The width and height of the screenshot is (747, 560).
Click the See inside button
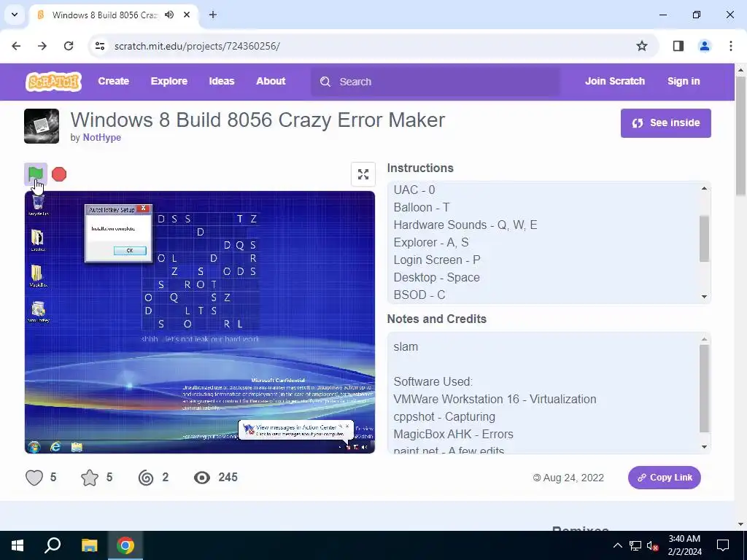pyautogui.click(x=665, y=122)
